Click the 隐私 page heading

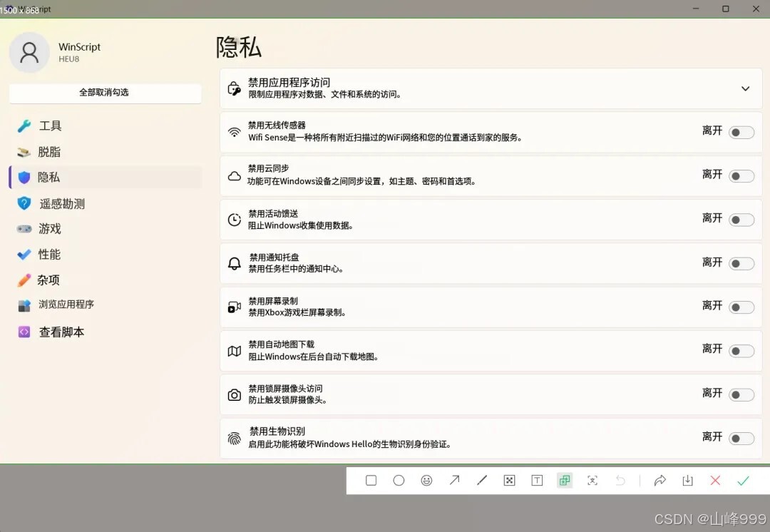[239, 48]
